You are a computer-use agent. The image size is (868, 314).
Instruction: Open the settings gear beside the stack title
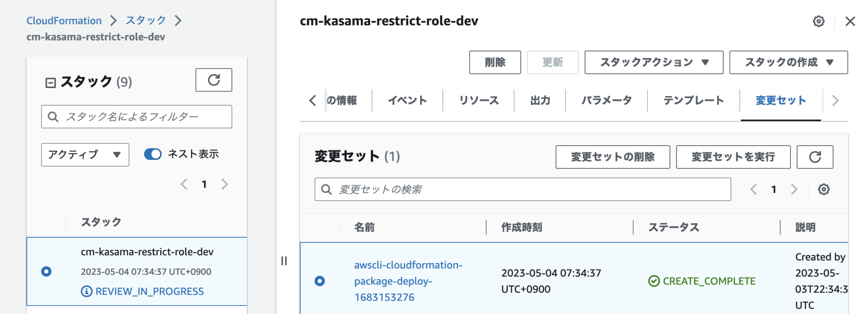click(x=819, y=21)
